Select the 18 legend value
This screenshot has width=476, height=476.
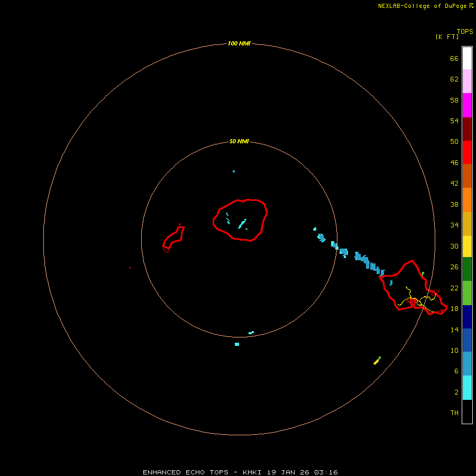click(x=454, y=309)
